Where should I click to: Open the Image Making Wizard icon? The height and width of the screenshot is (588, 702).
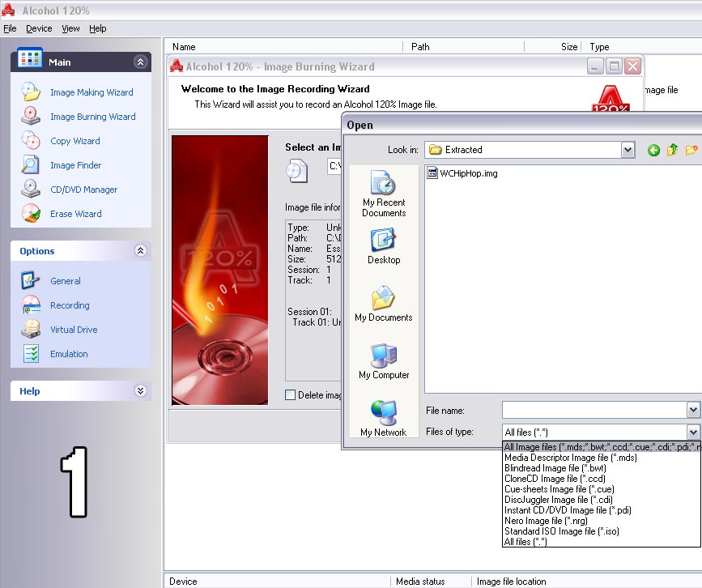[31, 92]
